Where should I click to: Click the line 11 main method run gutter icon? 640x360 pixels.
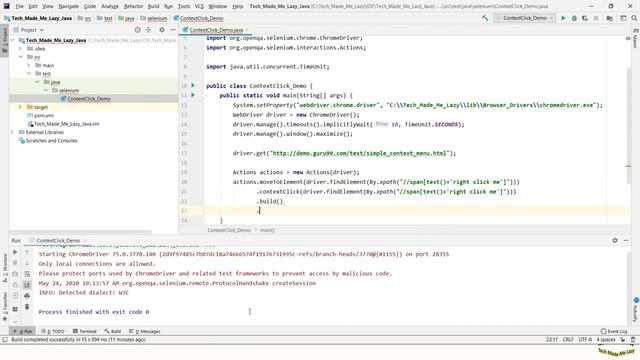(193, 95)
